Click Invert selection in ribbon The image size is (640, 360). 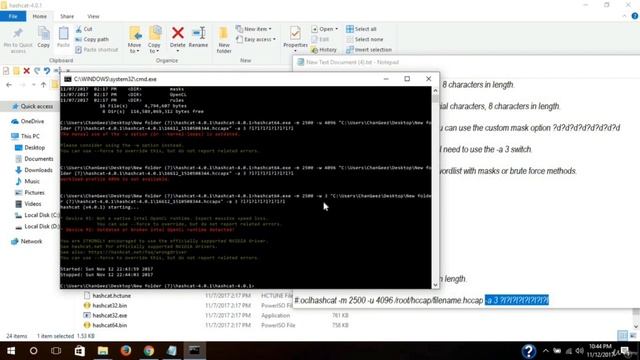(369, 49)
